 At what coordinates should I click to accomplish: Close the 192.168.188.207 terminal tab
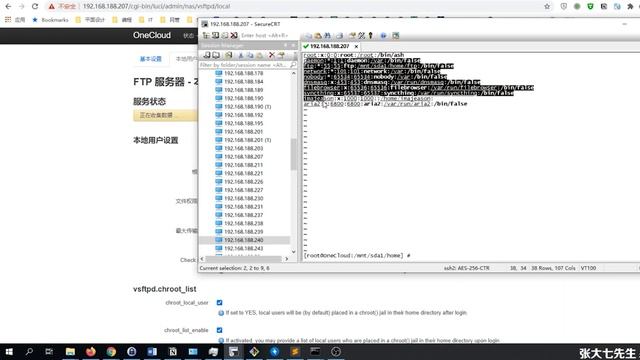pyautogui.click(x=356, y=47)
